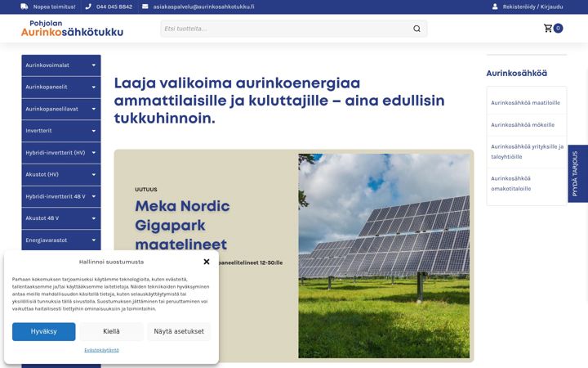Viewport: 588px width, 368px height.
Task: Click the Aurinkosähköä sidebar heading
Action: pos(516,74)
